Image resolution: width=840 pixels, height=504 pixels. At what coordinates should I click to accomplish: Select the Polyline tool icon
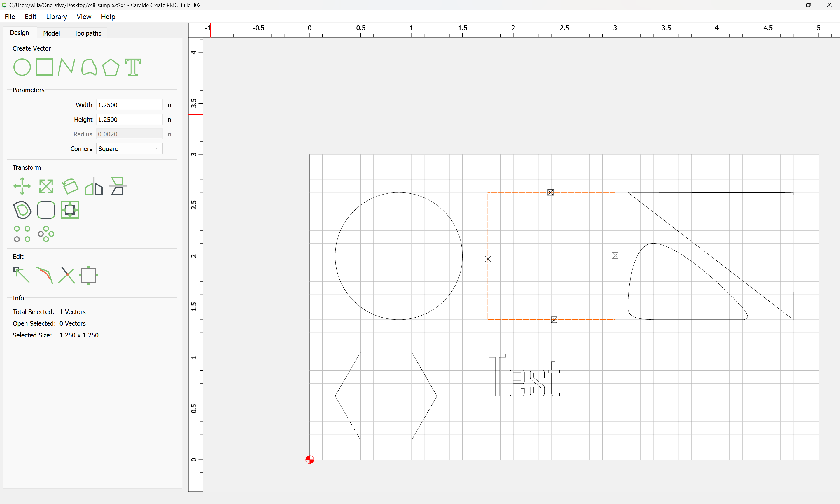pos(66,67)
